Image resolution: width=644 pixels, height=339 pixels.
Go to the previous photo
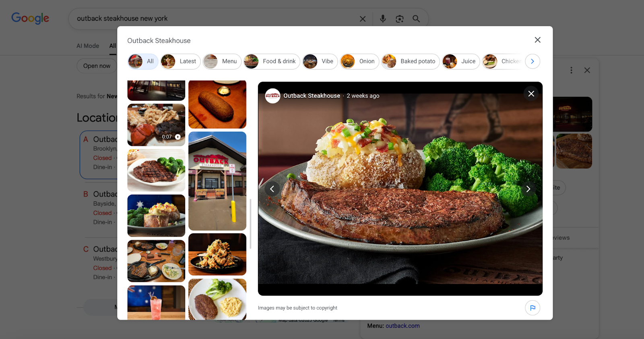pyautogui.click(x=272, y=189)
